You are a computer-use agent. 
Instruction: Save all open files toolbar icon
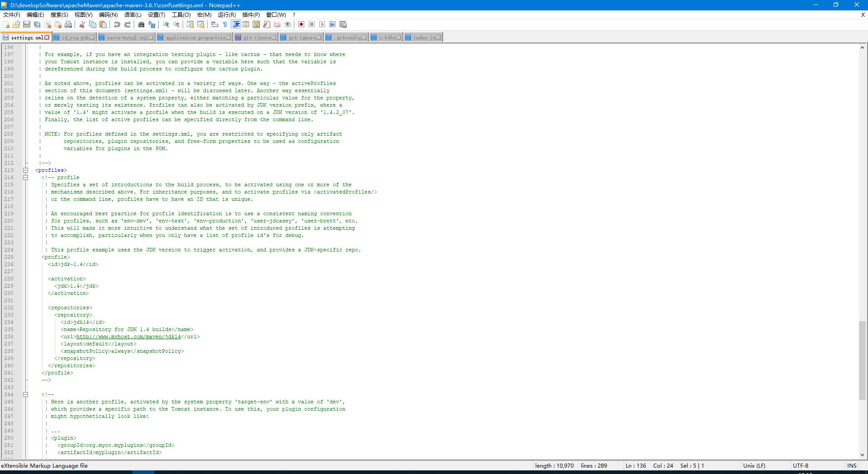[37, 24]
